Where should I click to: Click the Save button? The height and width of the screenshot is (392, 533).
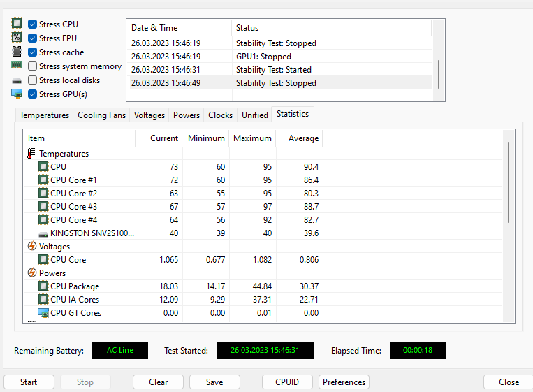(x=214, y=382)
